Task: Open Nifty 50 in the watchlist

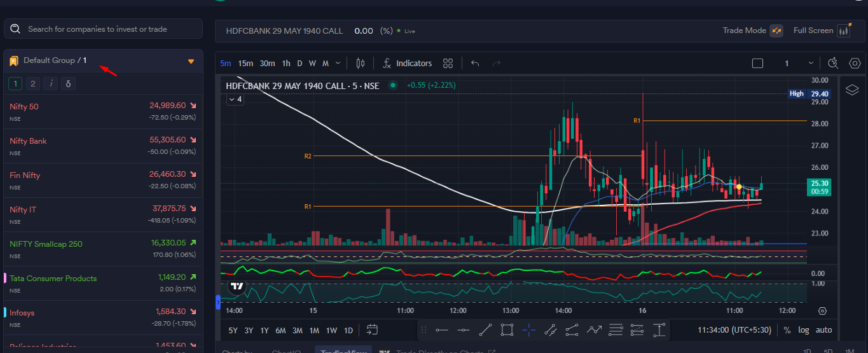Action: point(103,112)
